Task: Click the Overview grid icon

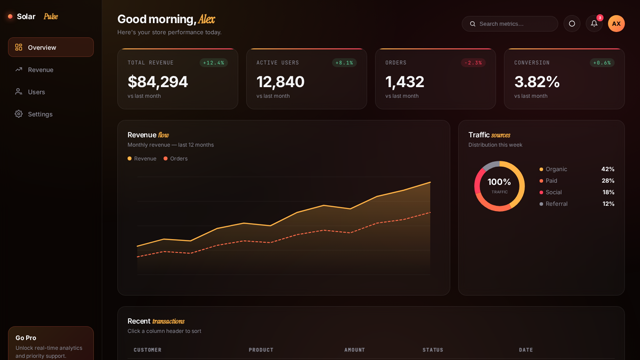Action: point(18,47)
